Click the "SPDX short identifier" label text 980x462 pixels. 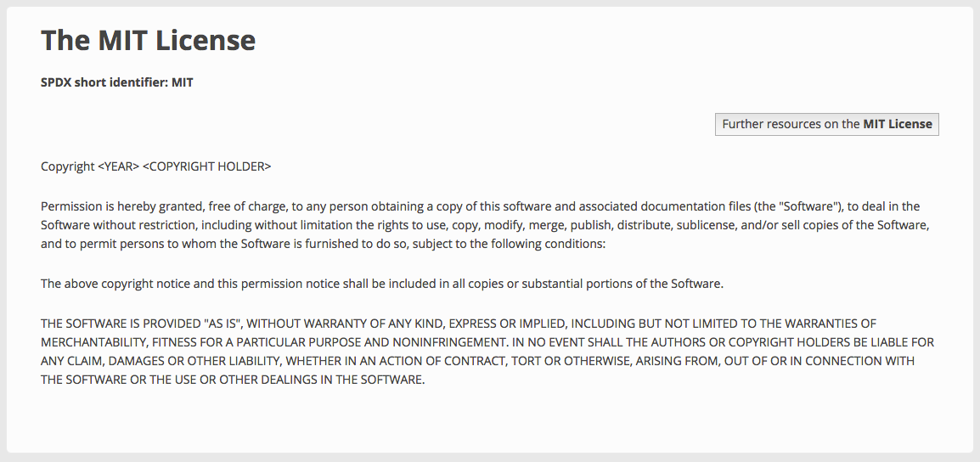coord(104,83)
